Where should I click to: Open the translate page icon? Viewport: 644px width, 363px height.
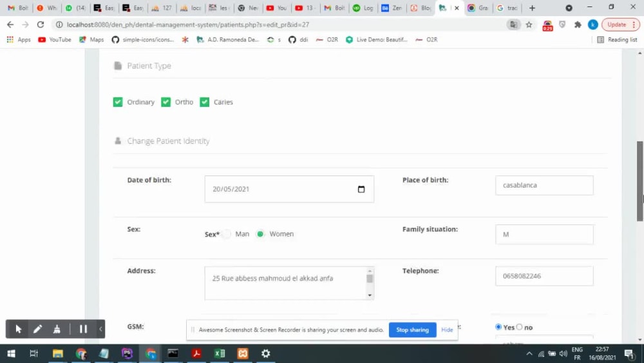[513, 25]
